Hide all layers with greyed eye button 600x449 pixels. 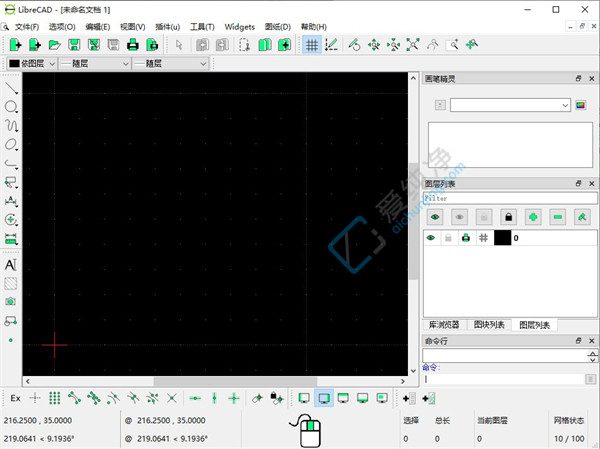pos(459,217)
